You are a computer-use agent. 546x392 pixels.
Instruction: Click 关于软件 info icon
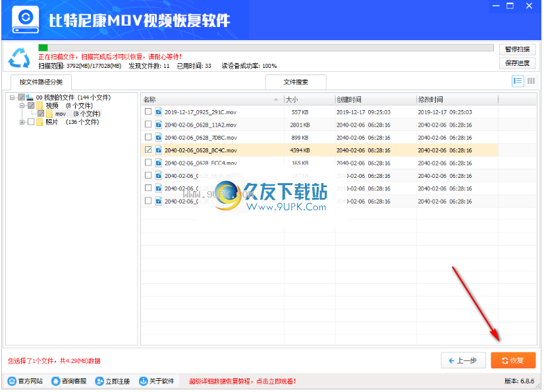[143, 381]
